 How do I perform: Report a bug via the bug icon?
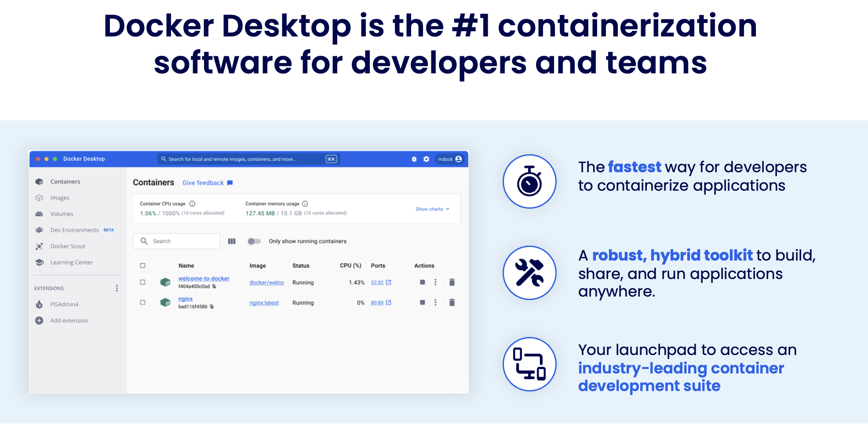pos(414,159)
